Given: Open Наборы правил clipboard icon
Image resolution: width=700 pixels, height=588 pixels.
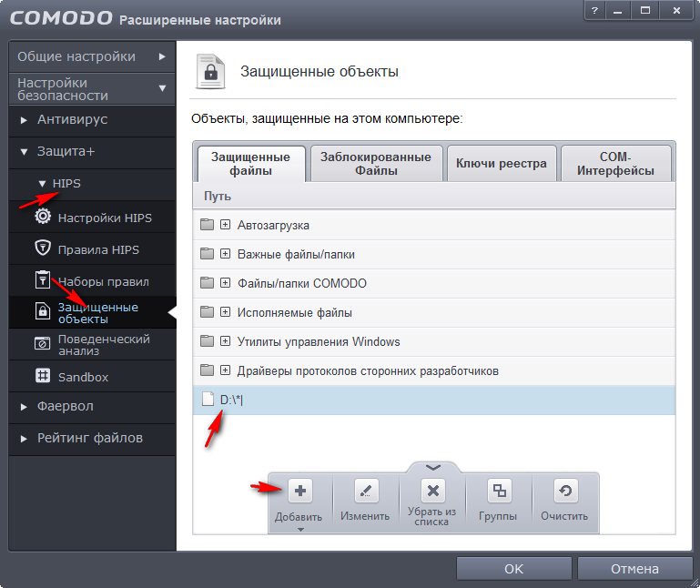Looking at the screenshot, I should click(43, 279).
